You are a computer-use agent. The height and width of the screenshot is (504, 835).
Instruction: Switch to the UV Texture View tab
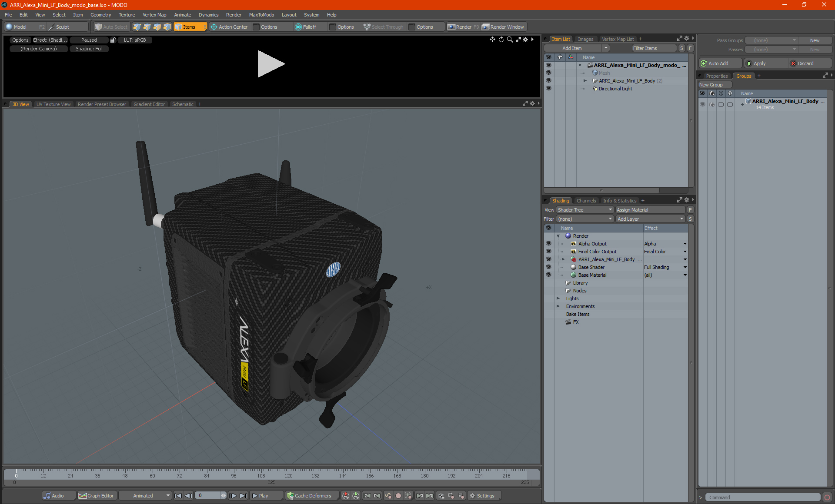coord(53,104)
